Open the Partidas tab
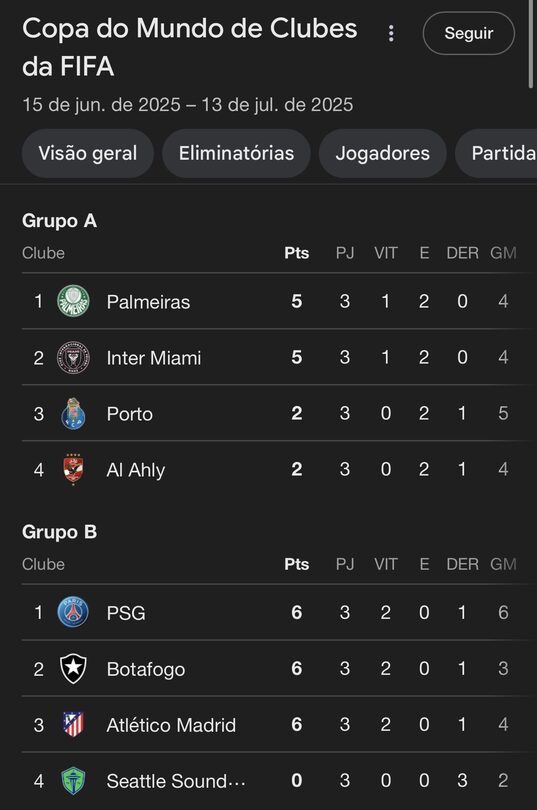 point(497,153)
